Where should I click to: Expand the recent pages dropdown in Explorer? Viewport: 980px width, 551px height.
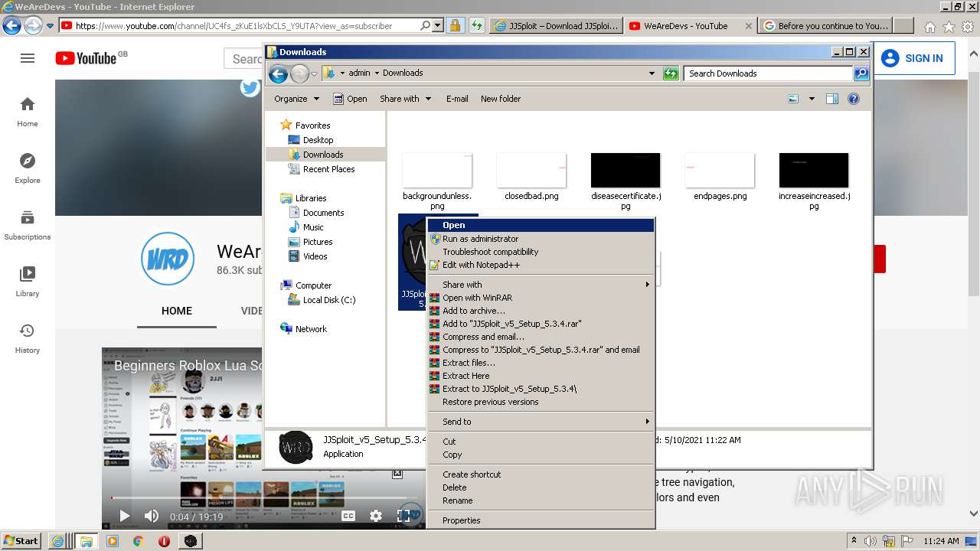pyautogui.click(x=314, y=73)
